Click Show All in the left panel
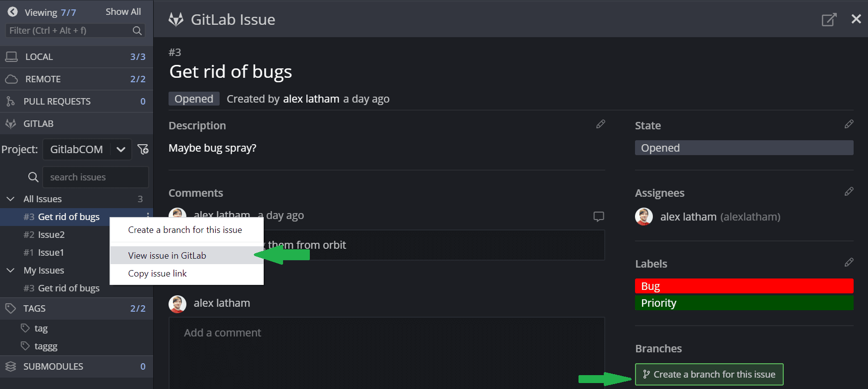 point(123,12)
